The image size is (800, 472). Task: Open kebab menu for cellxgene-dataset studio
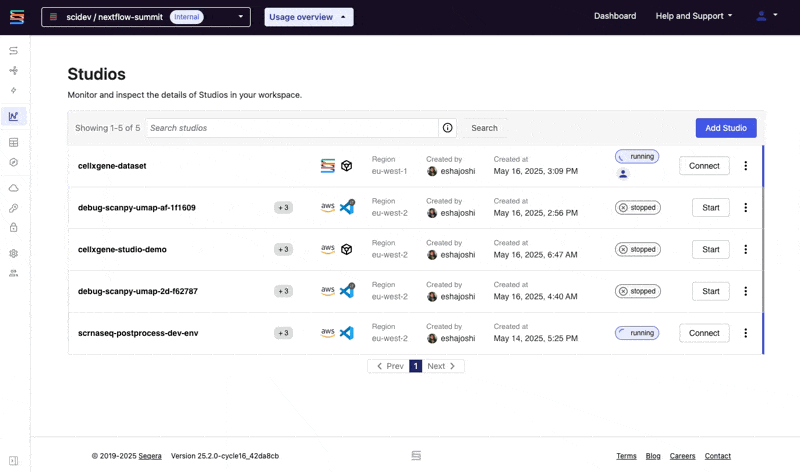click(745, 166)
